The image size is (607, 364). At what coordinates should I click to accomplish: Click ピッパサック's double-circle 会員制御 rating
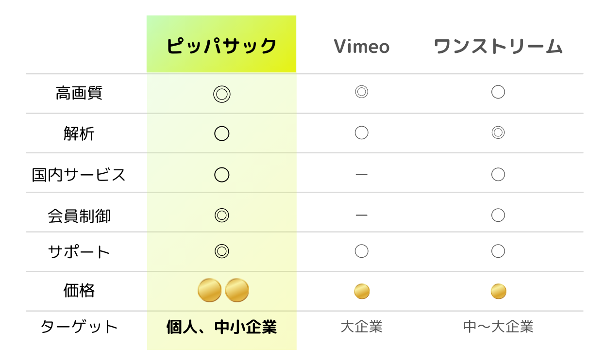pyautogui.click(x=222, y=215)
